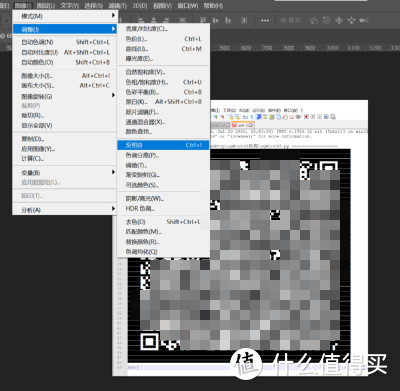The width and height of the screenshot is (400, 391).
Task: Choose 复制(D) Duplicate
Action: pos(64,139)
